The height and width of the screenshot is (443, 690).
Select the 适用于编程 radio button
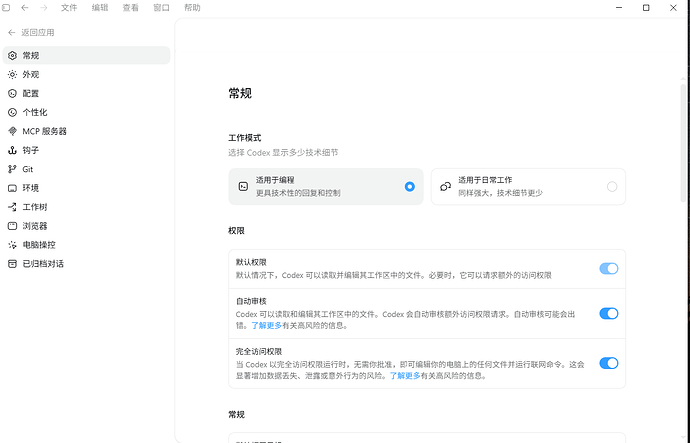(410, 187)
